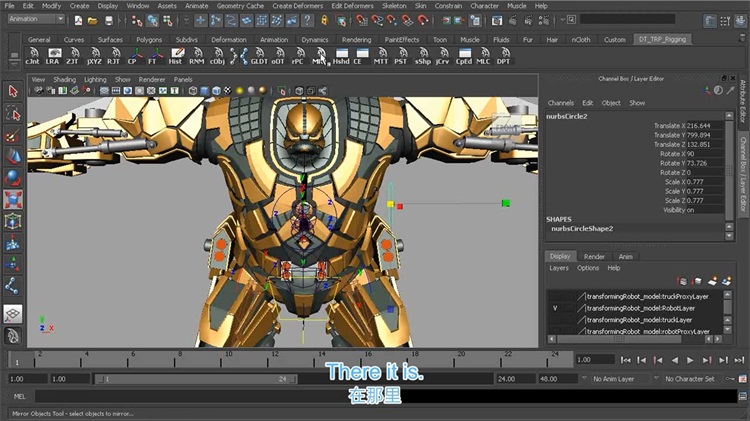Open the Create Deformers menu
Viewport: 750px width, 421px height.
point(298,6)
